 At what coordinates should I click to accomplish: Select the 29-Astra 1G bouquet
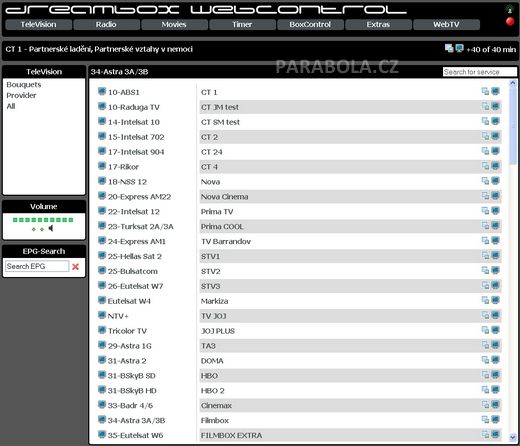[130, 346]
